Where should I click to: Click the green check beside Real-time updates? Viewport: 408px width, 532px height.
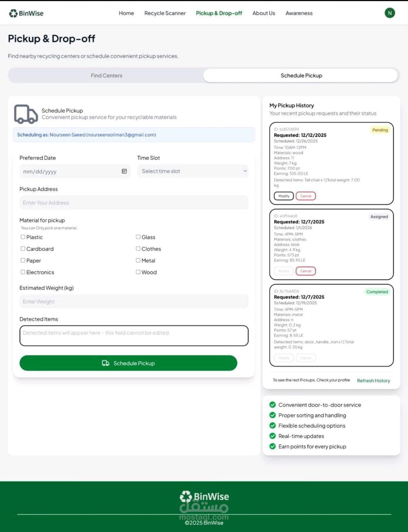coord(272,436)
